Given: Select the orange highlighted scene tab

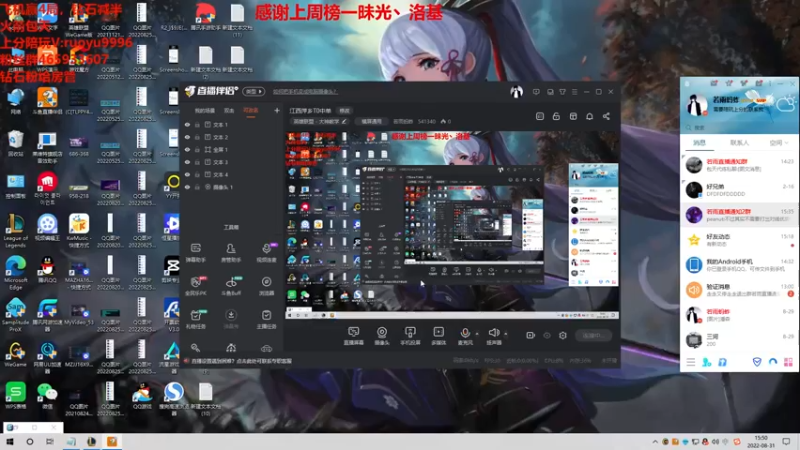Looking at the screenshot, I should click(251, 110).
